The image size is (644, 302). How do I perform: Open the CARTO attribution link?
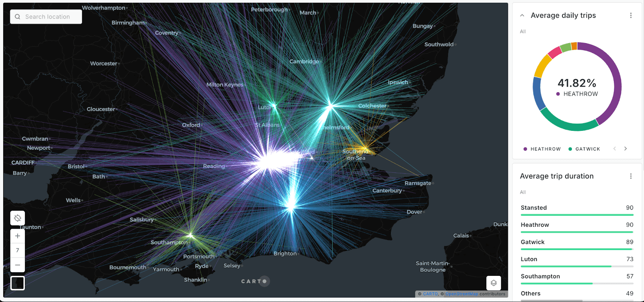click(x=430, y=294)
